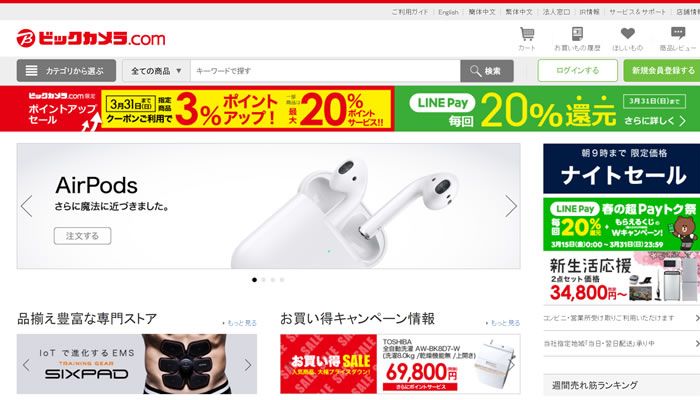The width and height of the screenshot is (700, 400).
Task: Open product reviews speech bubble icon
Action: [x=678, y=33]
